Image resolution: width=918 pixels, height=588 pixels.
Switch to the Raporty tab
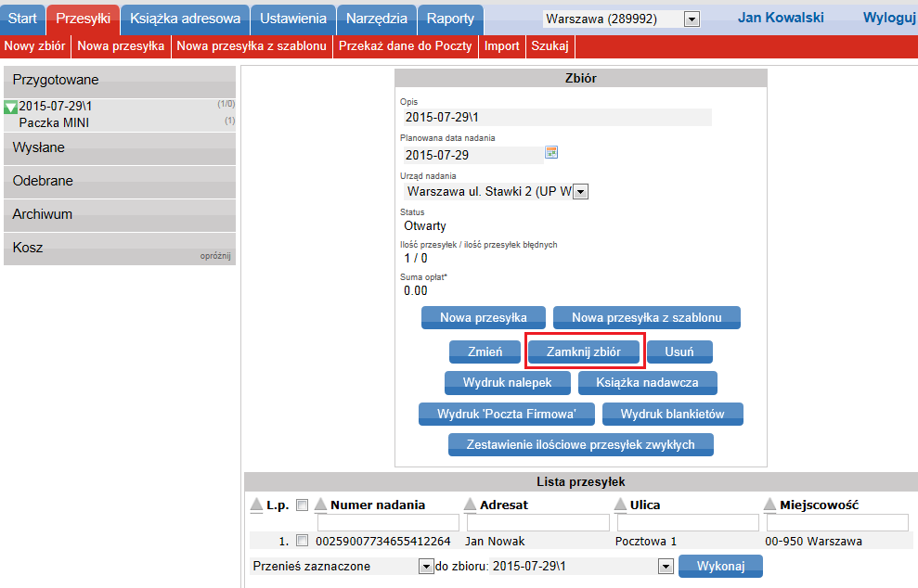(450, 19)
